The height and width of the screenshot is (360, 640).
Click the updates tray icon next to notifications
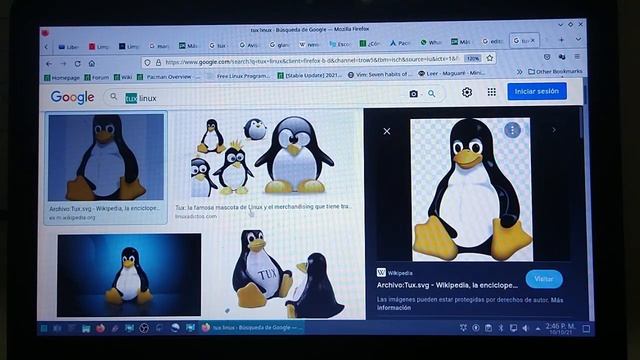pyautogui.click(x=476, y=327)
